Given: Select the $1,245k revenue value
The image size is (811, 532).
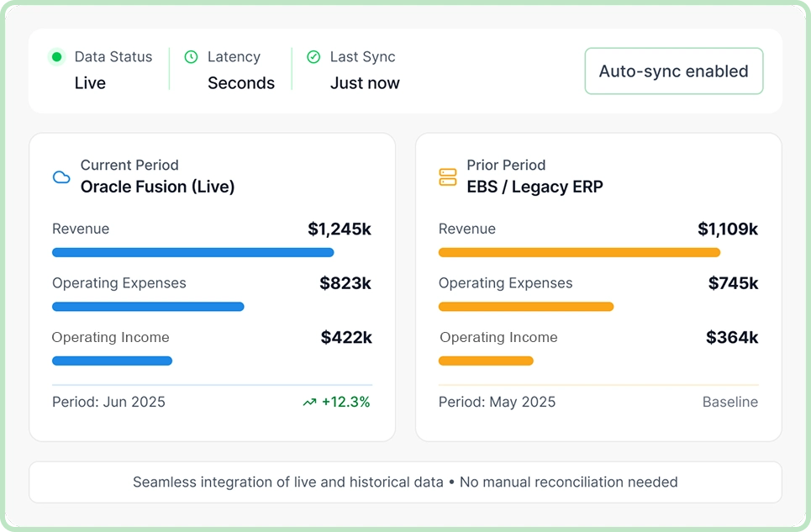Looking at the screenshot, I should (340, 229).
